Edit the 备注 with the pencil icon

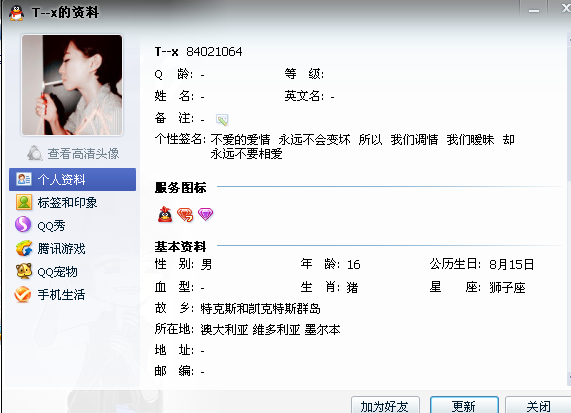coord(222,119)
